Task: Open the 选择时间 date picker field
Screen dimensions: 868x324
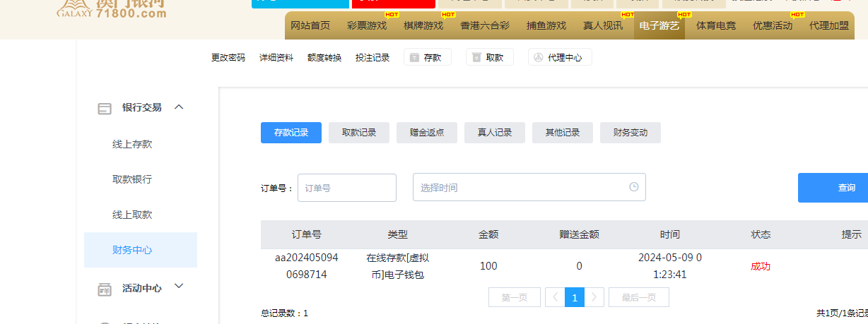Action: click(520, 187)
